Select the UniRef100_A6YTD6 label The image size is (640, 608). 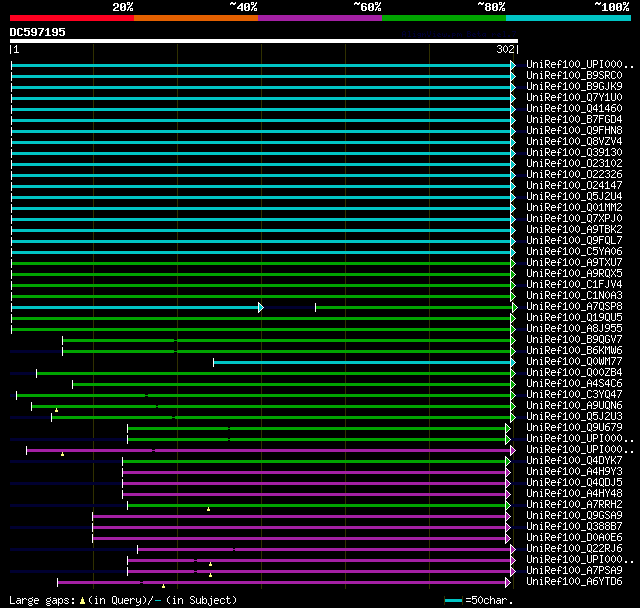pos(574,582)
